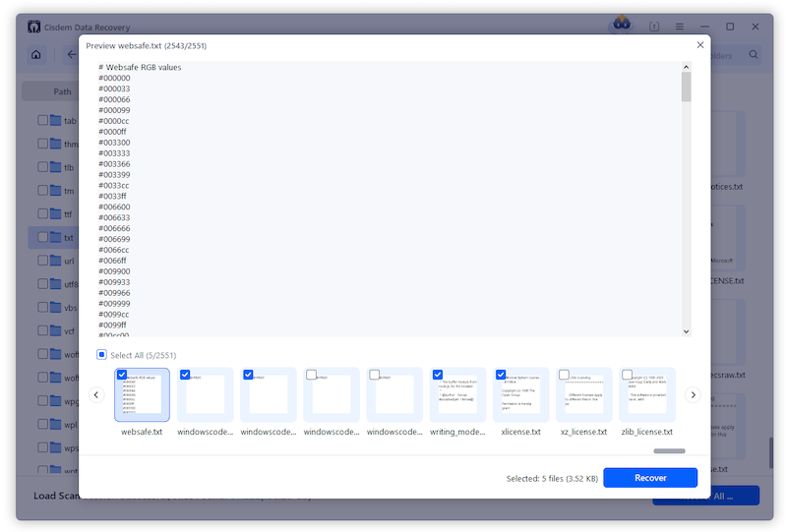The width and height of the screenshot is (787, 532).
Task: Select the xz_license.txt thumbnail
Action: [584, 395]
